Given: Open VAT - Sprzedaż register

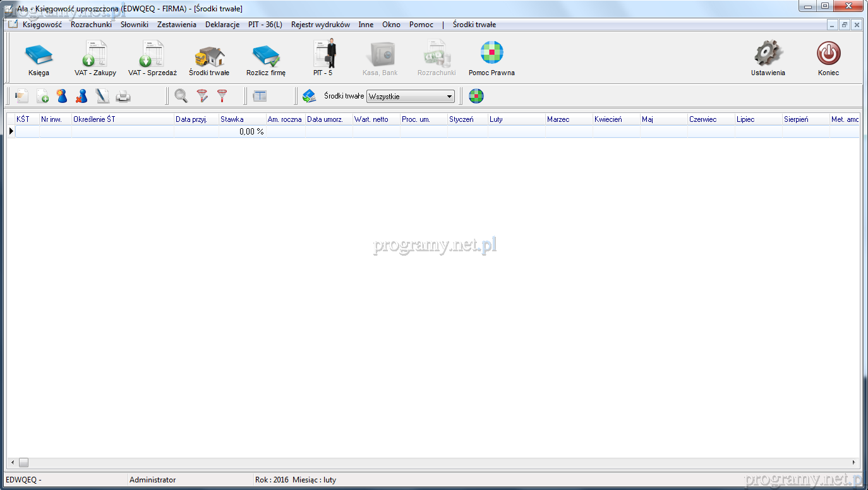Looking at the screenshot, I should pos(152,57).
